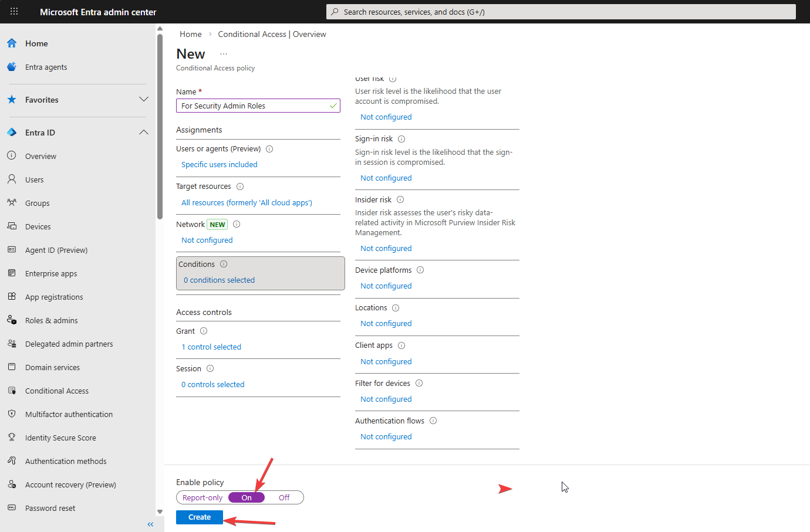
Task: Expand the Favorites section chevron
Action: tap(144, 99)
